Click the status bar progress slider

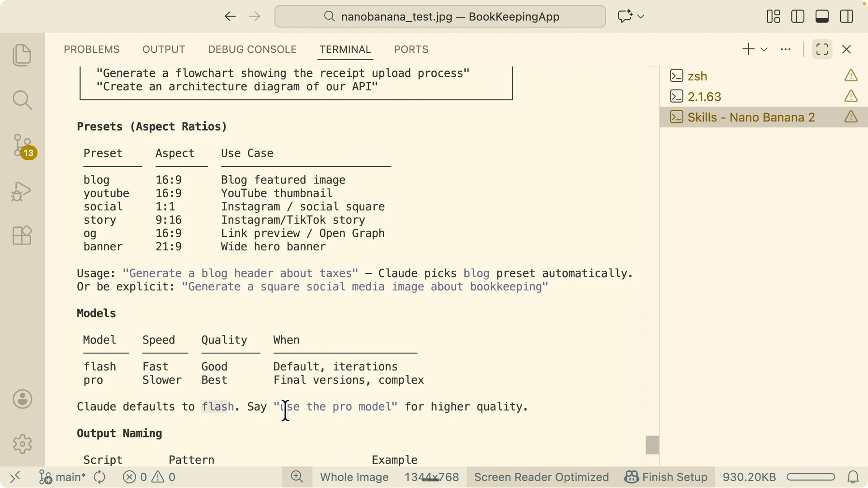pyautogui.click(x=811, y=477)
